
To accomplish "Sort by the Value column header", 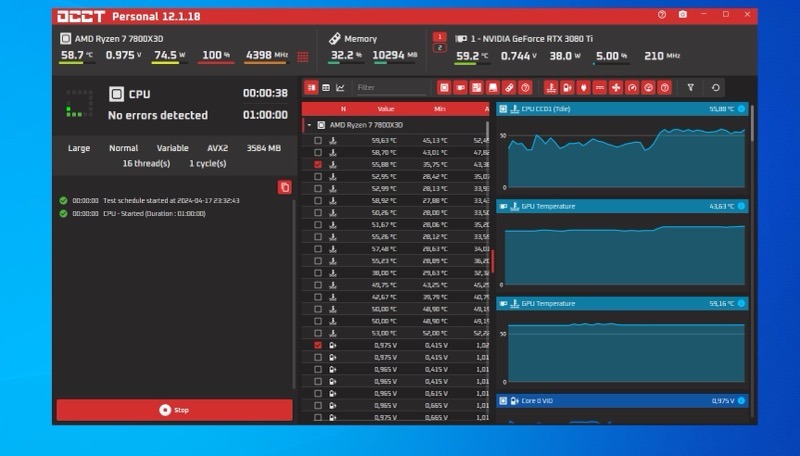I will pyautogui.click(x=386, y=108).
